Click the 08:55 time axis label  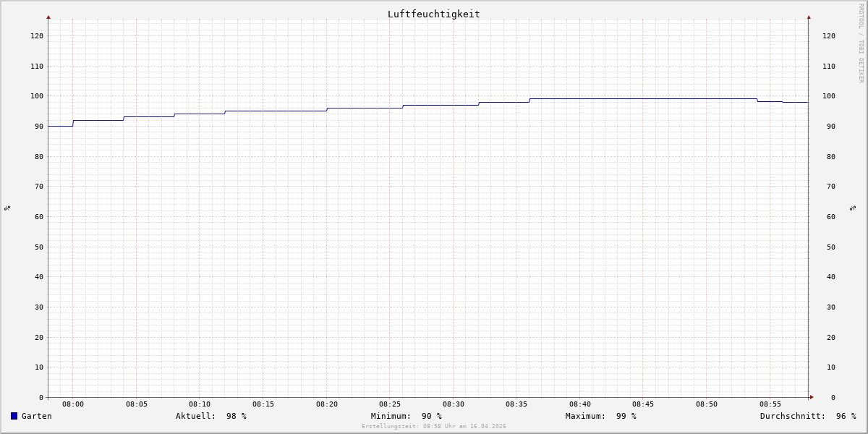point(770,404)
